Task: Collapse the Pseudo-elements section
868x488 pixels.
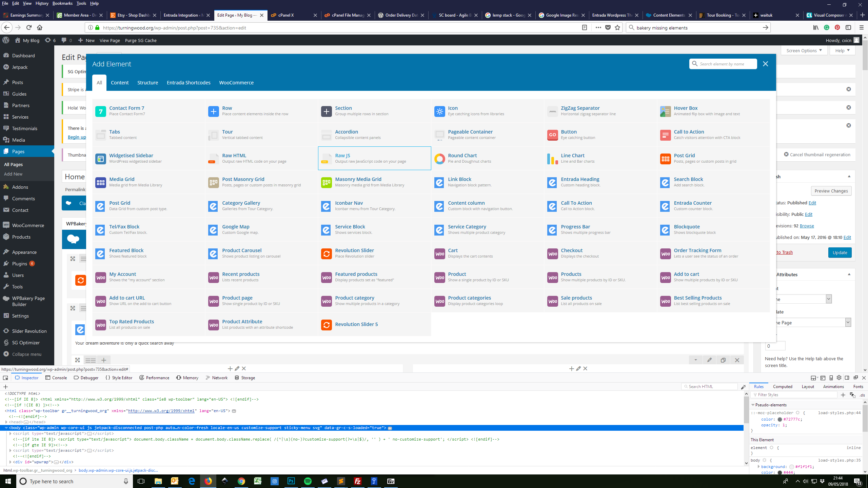Action: tap(753, 405)
